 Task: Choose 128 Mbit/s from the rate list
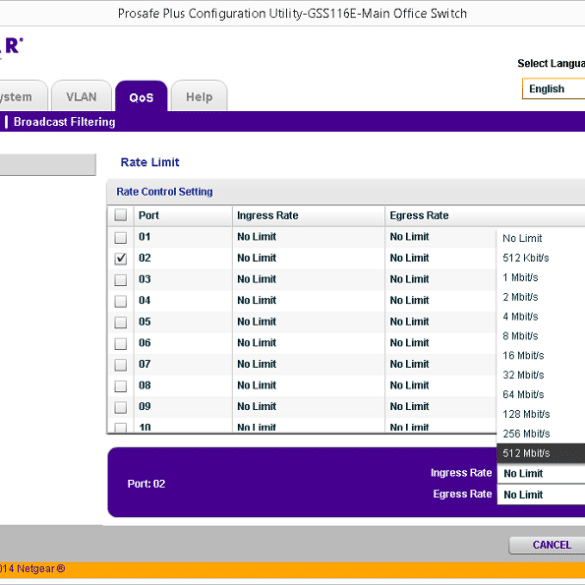pyautogui.click(x=541, y=414)
